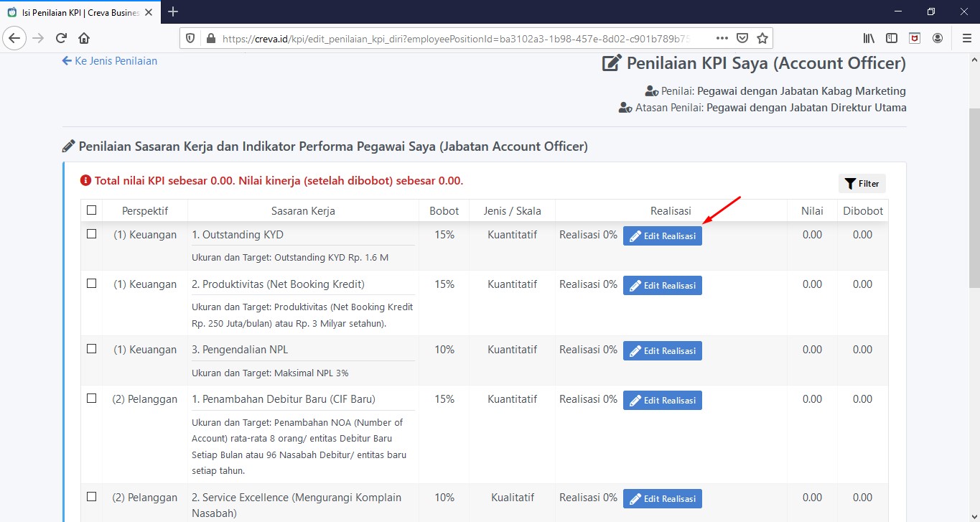The height and width of the screenshot is (522, 980).
Task: Click the vertical page scrollbar thumb
Action: [974, 198]
